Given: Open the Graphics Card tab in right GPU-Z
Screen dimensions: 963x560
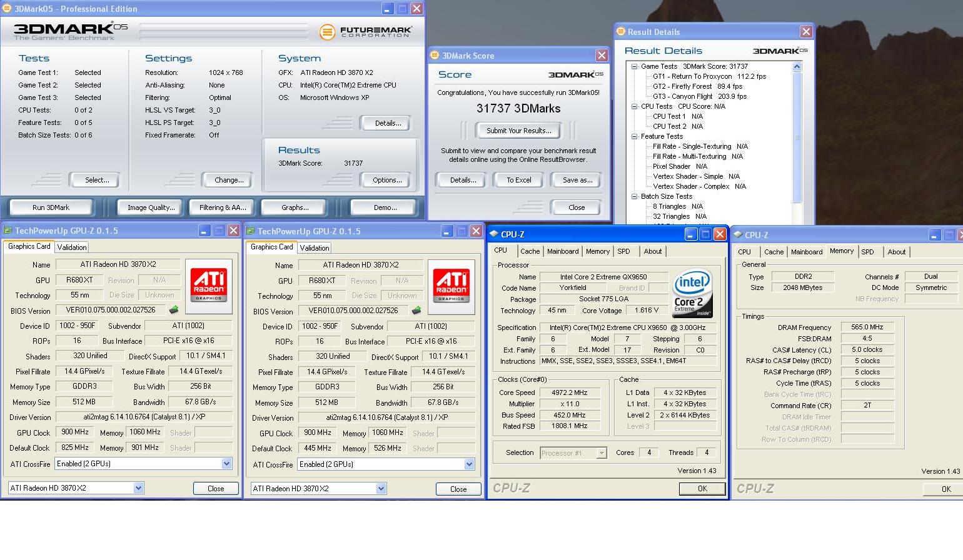Looking at the screenshot, I should pos(271,247).
